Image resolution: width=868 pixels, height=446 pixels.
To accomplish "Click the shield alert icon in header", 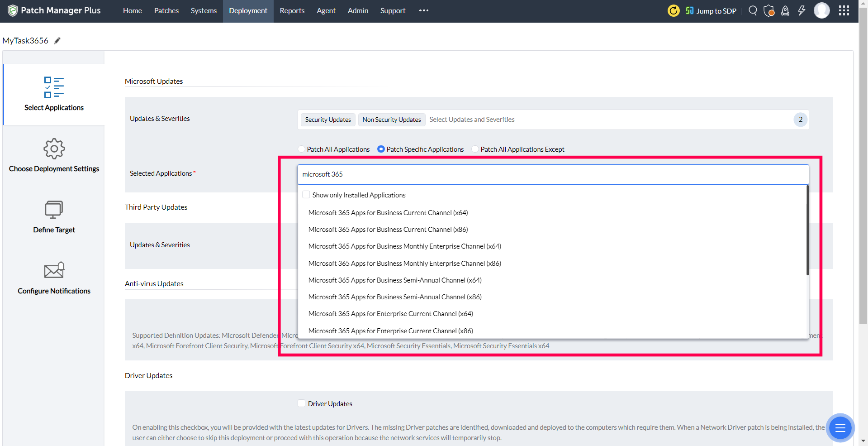I will [x=769, y=10].
